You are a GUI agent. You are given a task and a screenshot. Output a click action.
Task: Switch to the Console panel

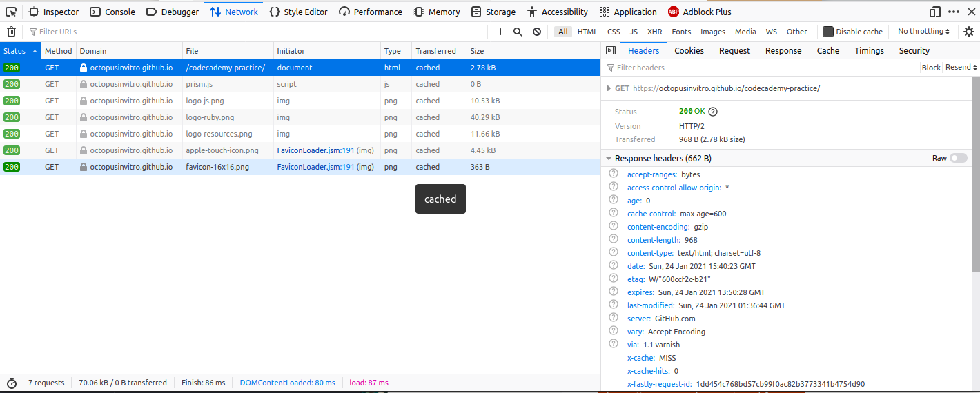point(112,12)
